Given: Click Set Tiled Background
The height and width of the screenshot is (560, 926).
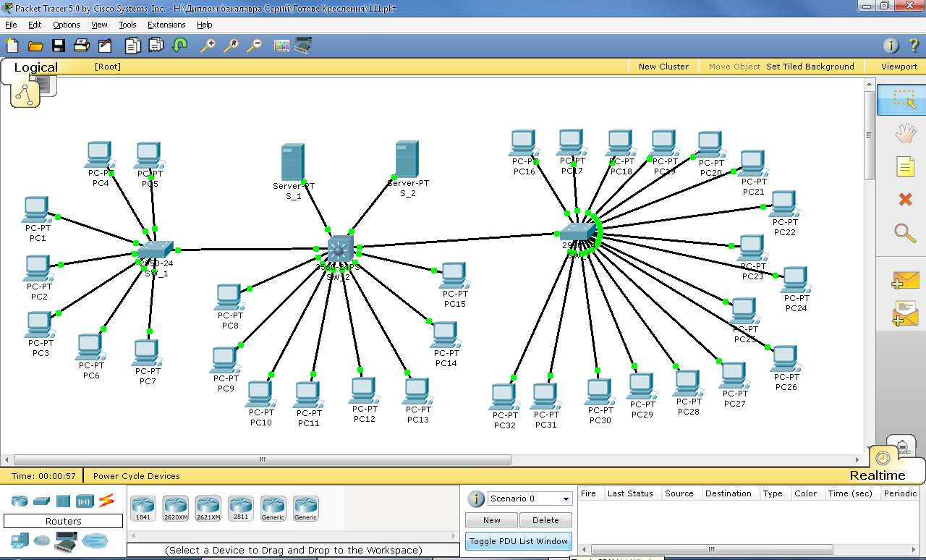Looking at the screenshot, I should point(810,67).
